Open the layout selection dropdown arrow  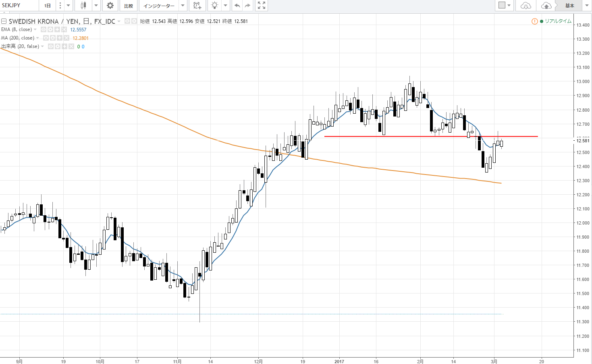(x=509, y=6)
